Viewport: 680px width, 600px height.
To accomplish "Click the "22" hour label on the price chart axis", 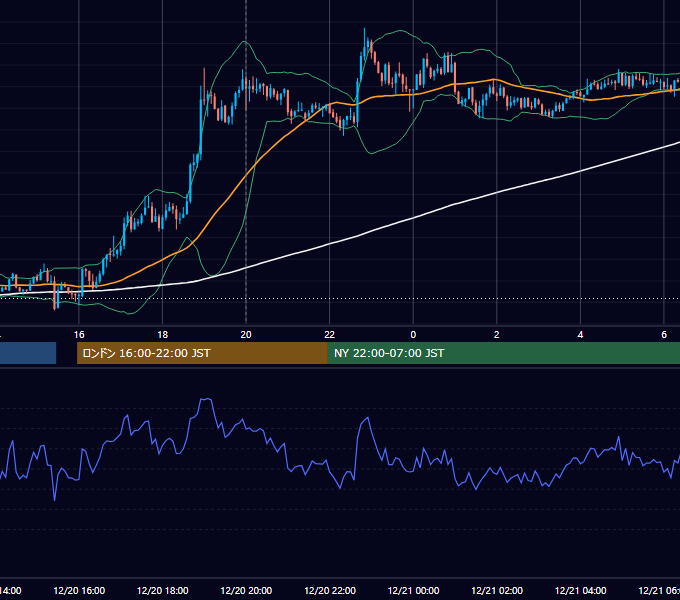I will pyautogui.click(x=330, y=335).
